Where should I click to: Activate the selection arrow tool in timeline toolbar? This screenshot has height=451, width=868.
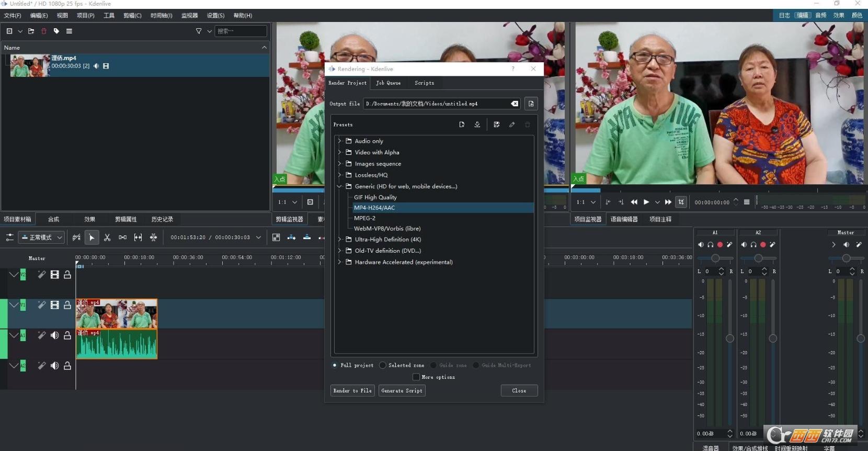click(92, 238)
